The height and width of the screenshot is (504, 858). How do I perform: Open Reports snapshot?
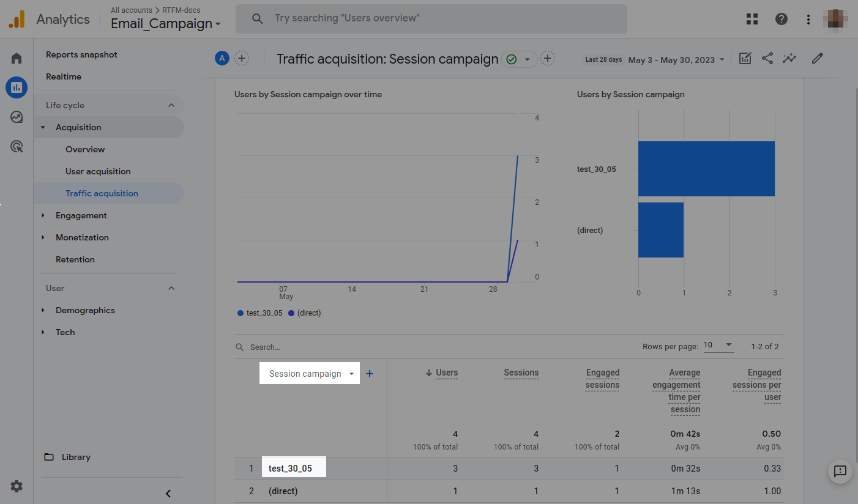[81, 54]
